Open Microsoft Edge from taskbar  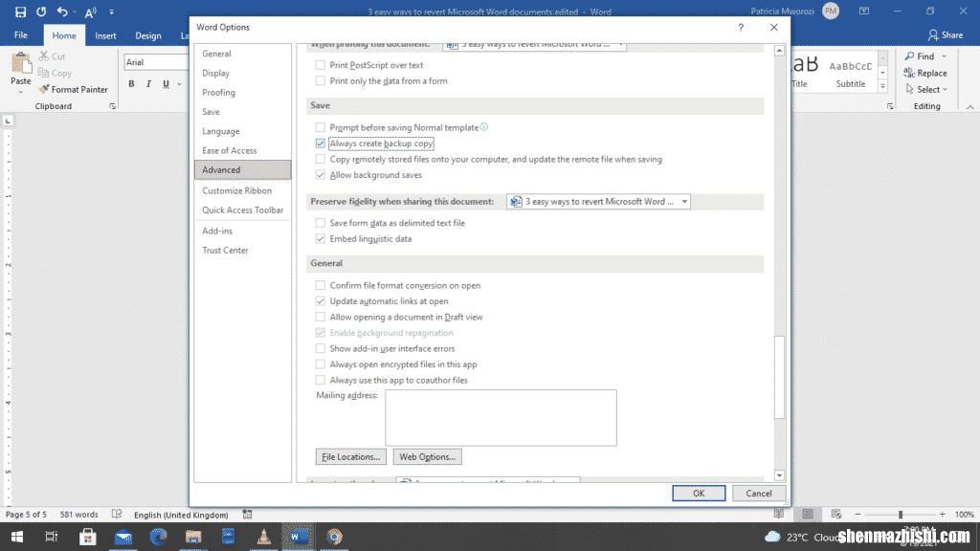[158, 537]
